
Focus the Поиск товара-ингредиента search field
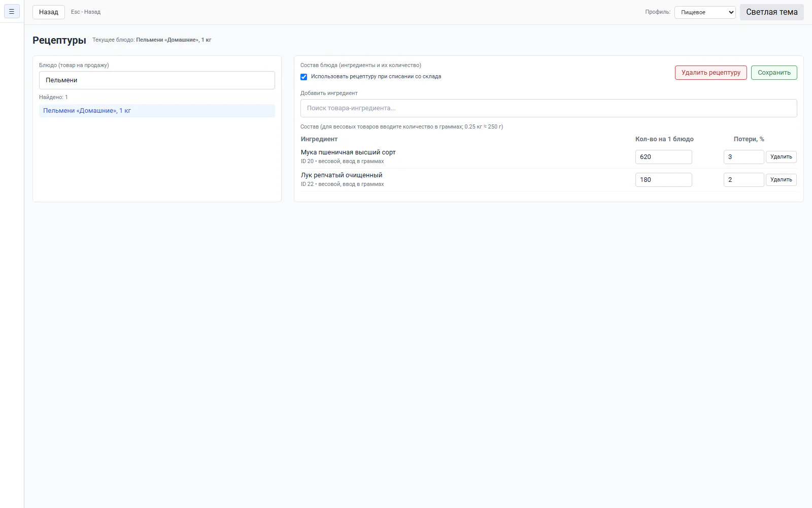(x=549, y=108)
